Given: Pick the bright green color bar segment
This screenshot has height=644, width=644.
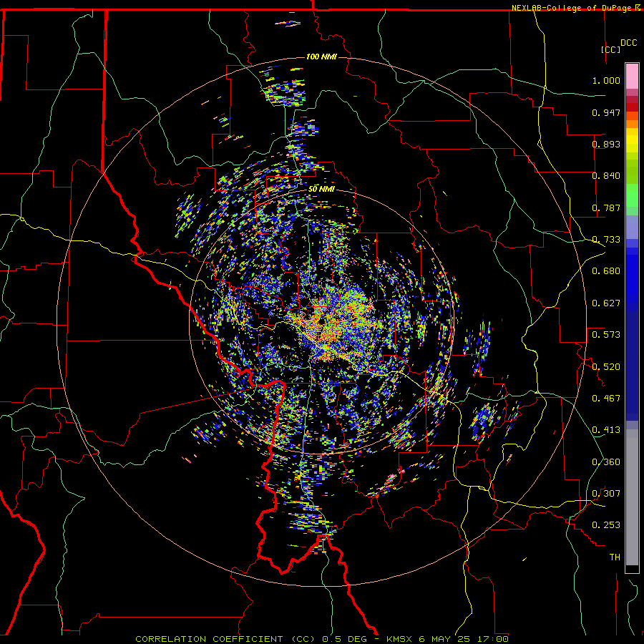Looking at the screenshot, I should tap(632, 195).
